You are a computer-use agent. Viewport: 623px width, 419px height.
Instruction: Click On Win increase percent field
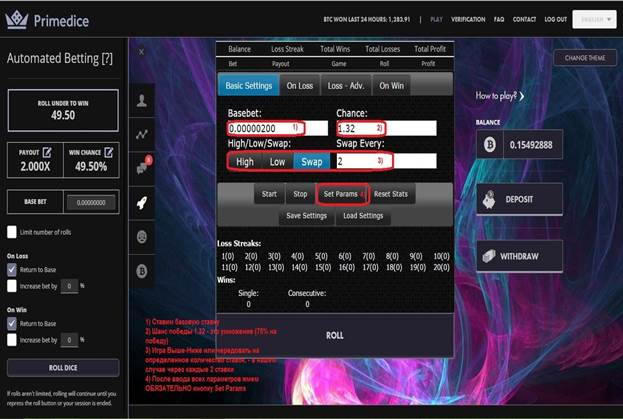coord(69,340)
